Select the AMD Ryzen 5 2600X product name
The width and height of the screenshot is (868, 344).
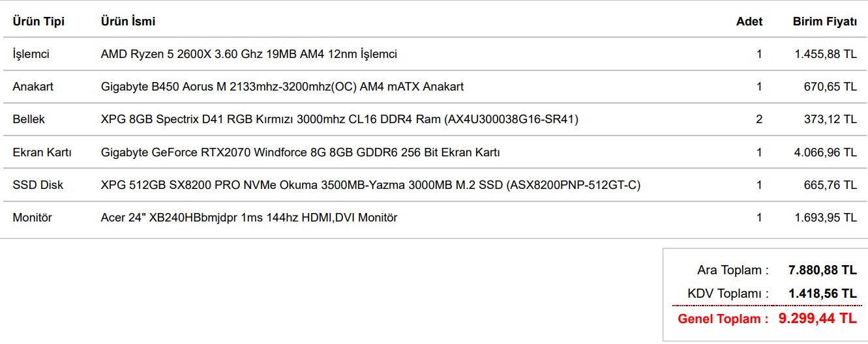[248, 54]
